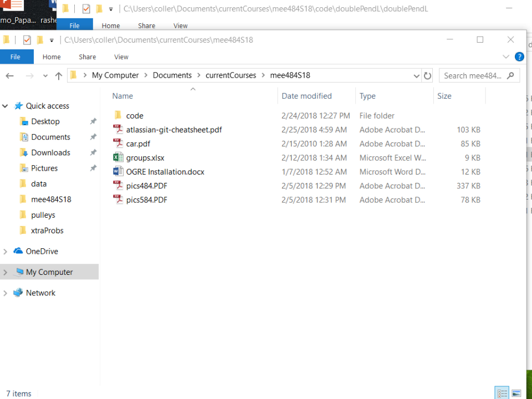Click Properties quick access toolbar icon, front window
This screenshot has width=532, height=399.
27,40
